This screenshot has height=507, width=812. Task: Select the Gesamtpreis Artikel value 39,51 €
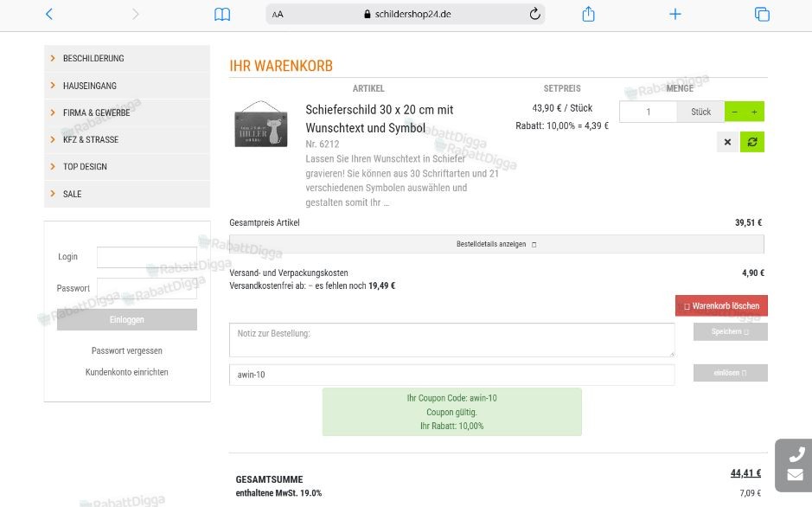(748, 222)
